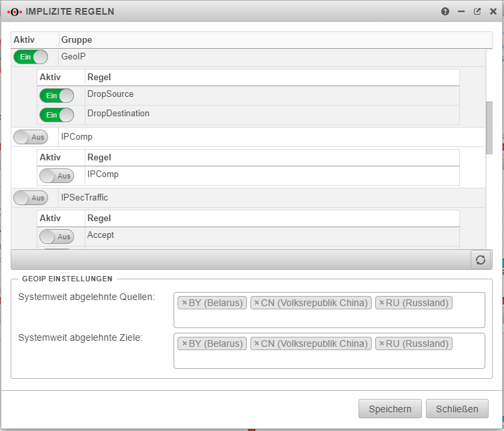The image size is (504, 431).
Task: Enable the IPSecTraffic group toggle
Action: coord(30,198)
